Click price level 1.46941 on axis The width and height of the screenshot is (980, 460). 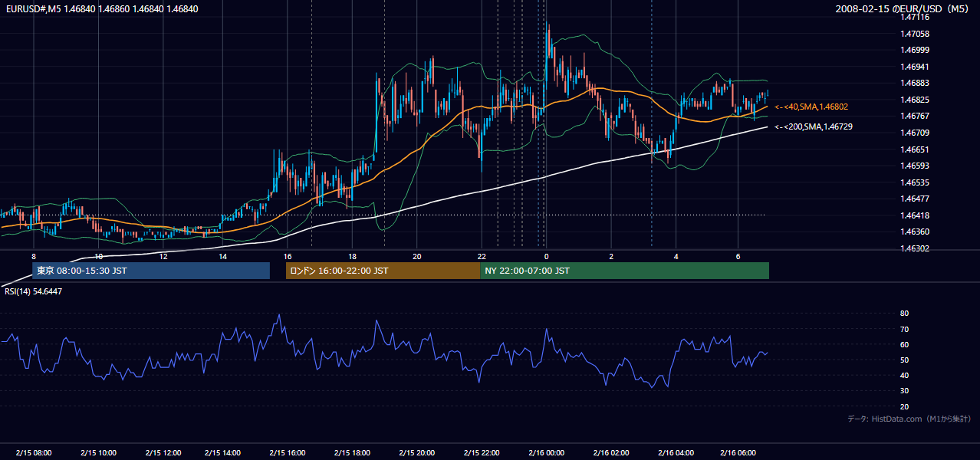click(915, 67)
